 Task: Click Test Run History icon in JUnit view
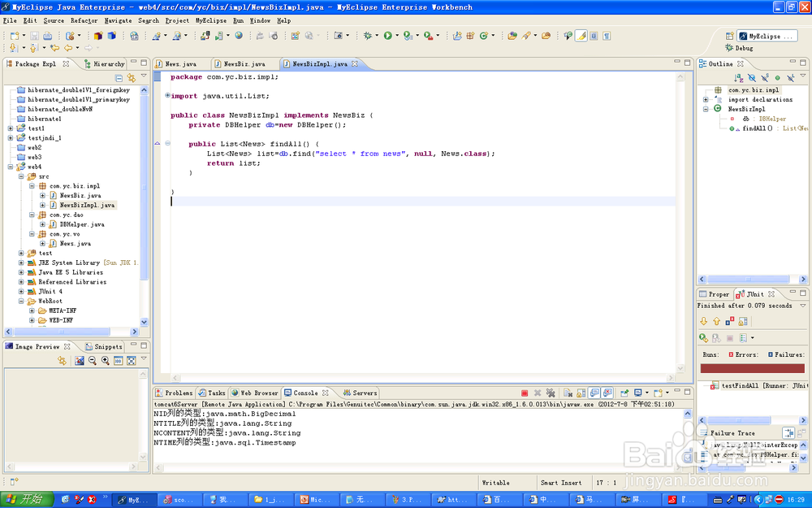(x=743, y=338)
